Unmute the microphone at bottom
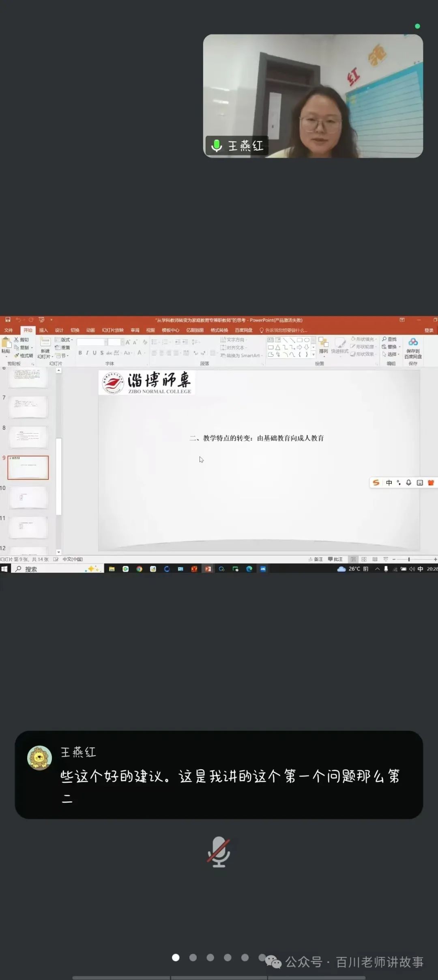 click(x=219, y=852)
